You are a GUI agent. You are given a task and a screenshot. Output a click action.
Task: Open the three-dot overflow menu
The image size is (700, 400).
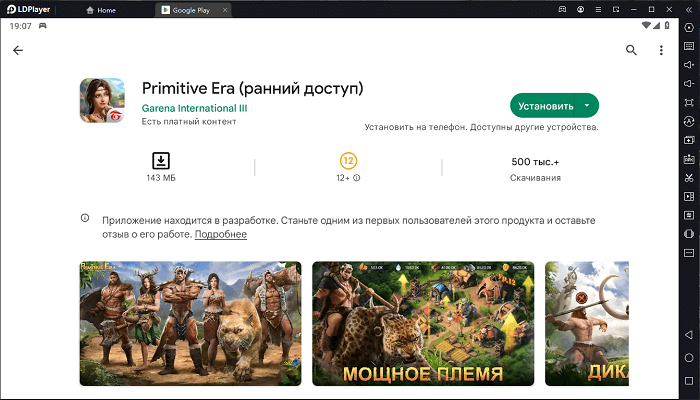661,50
